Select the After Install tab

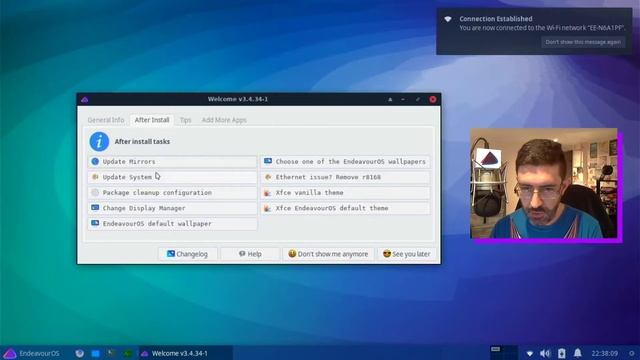click(152, 120)
